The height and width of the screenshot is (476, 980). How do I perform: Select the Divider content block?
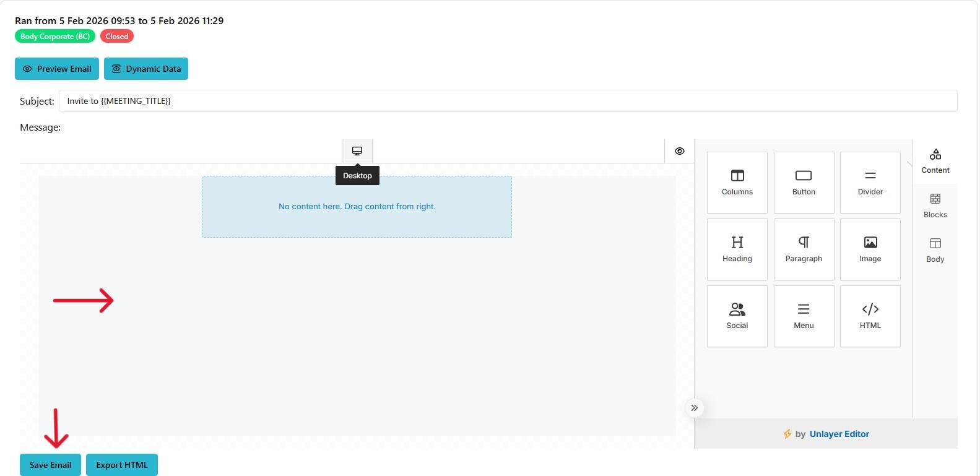tap(870, 183)
